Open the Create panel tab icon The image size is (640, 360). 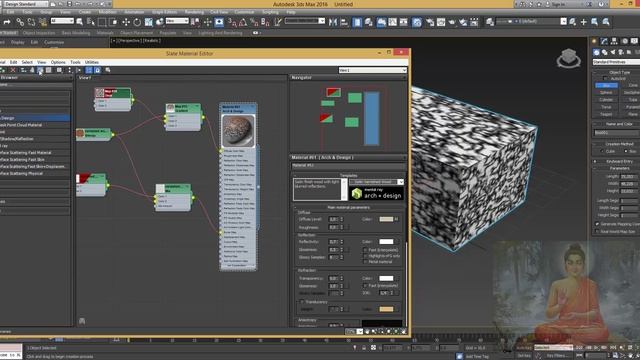[594, 41]
